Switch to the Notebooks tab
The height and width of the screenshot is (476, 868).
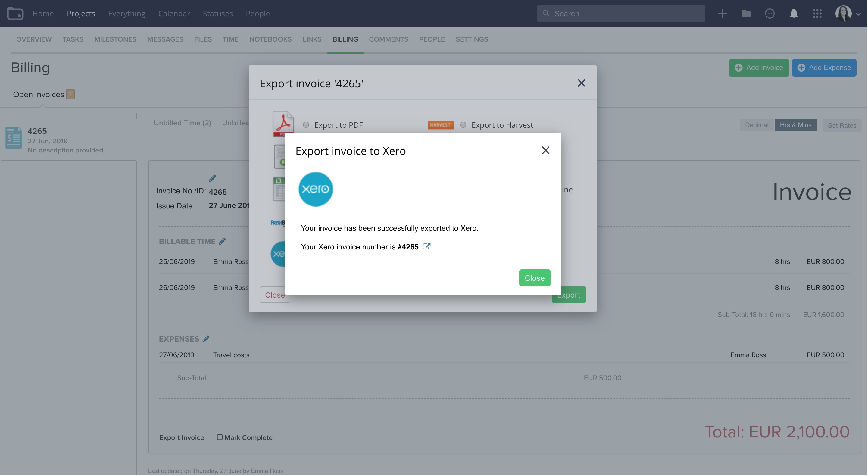click(x=270, y=39)
